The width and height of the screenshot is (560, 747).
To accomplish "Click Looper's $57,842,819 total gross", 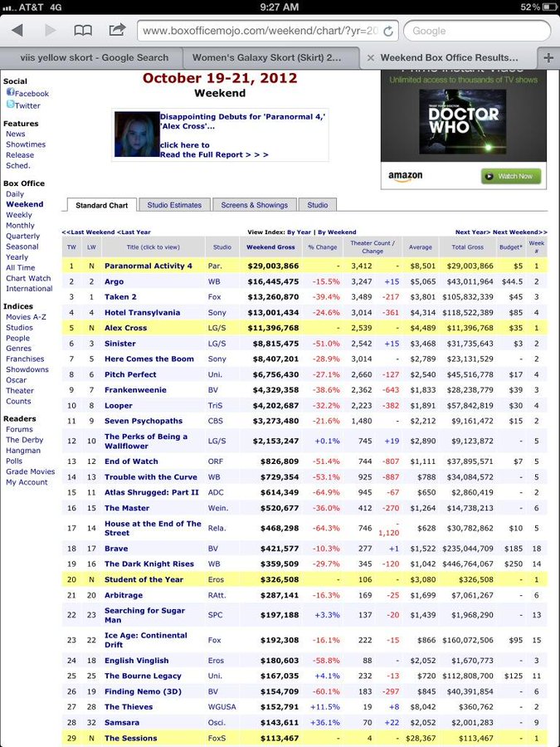I will click(x=470, y=405).
